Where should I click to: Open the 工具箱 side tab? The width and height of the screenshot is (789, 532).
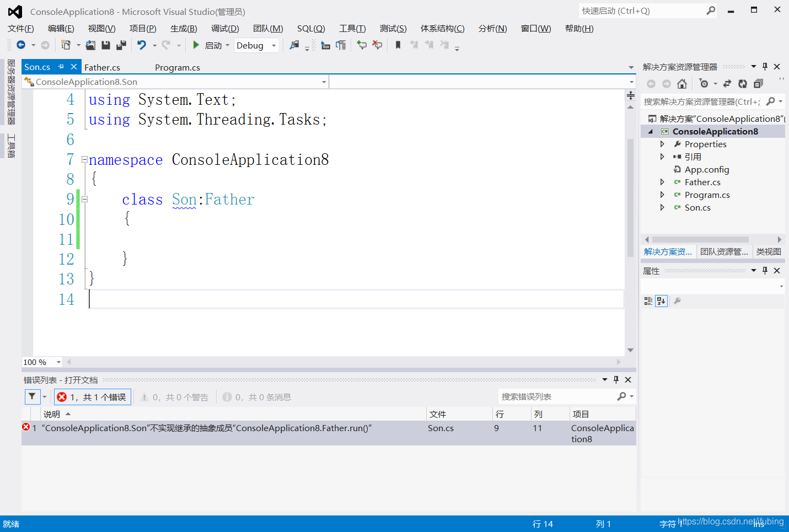tap(11, 146)
